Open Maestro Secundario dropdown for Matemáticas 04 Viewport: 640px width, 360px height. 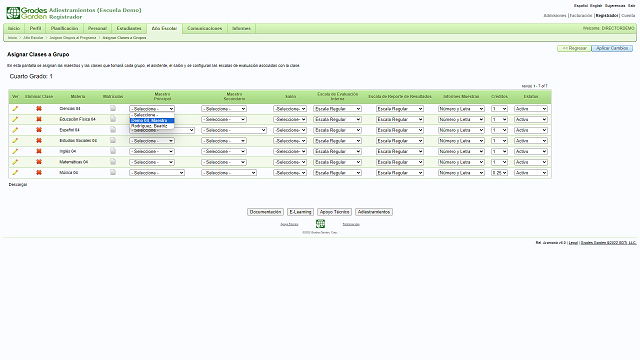click(x=224, y=162)
